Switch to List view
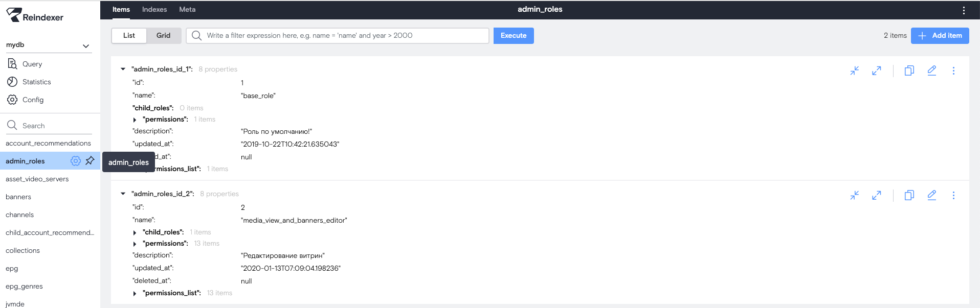980x308 pixels. pos(129,35)
